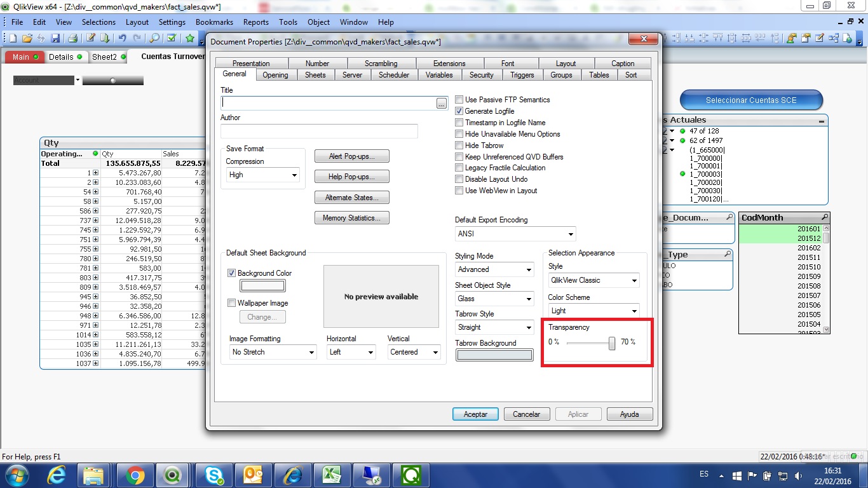Click the Current Selections checkmark toolbar icon

coord(172,38)
